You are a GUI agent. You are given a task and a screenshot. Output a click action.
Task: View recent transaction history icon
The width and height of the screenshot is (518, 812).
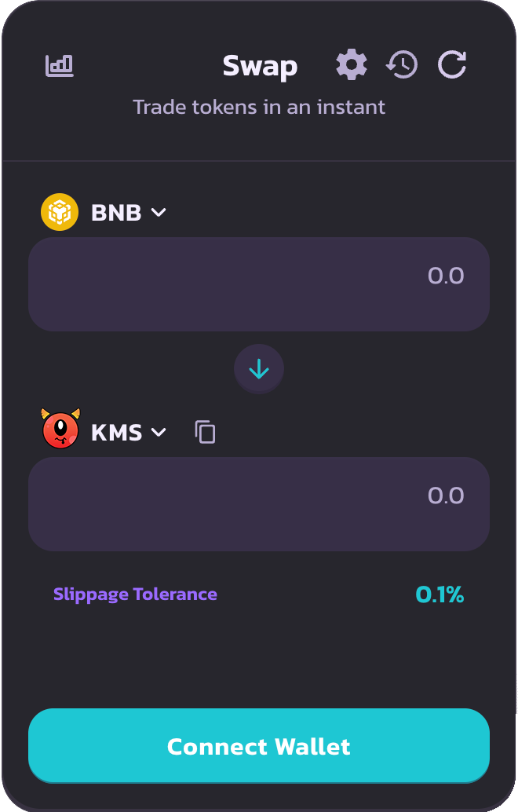click(x=402, y=64)
